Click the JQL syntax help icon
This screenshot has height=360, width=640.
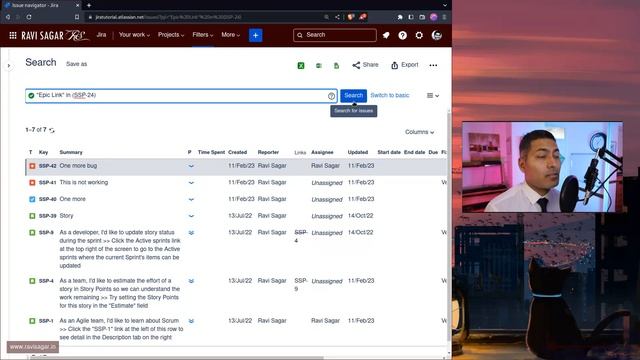click(331, 96)
